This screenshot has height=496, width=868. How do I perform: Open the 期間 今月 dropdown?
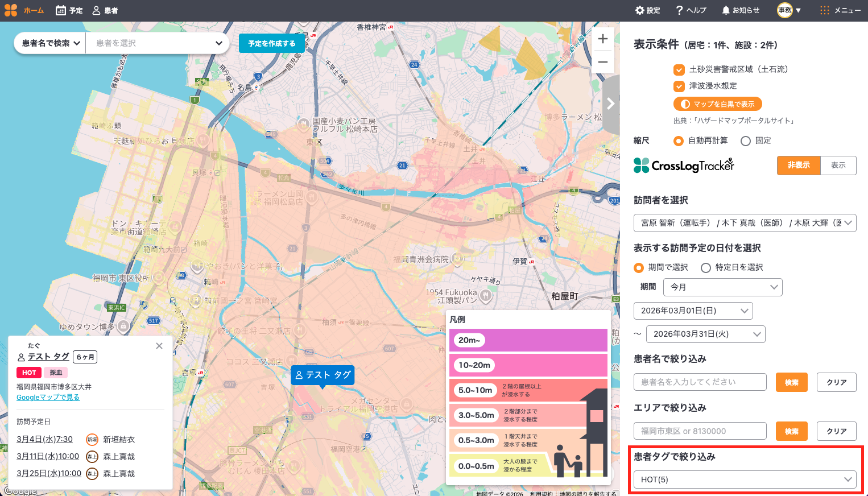(x=723, y=287)
